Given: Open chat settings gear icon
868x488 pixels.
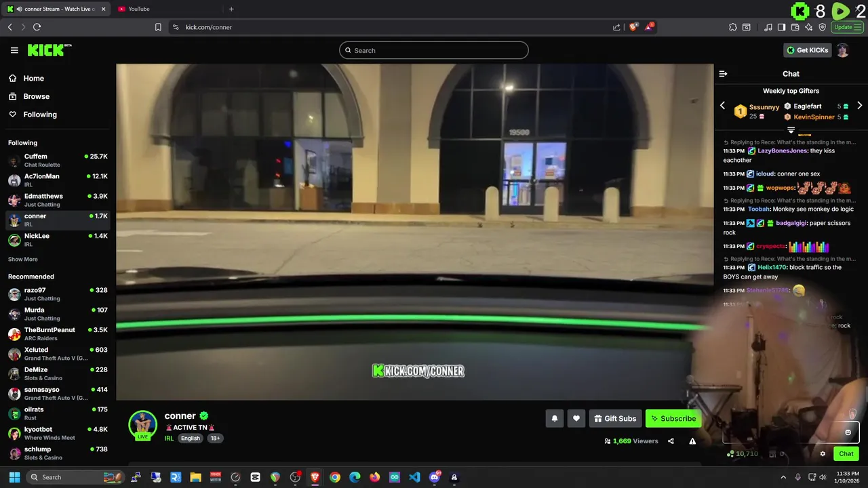Looking at the screenshot, I should (x=823, y=454).
